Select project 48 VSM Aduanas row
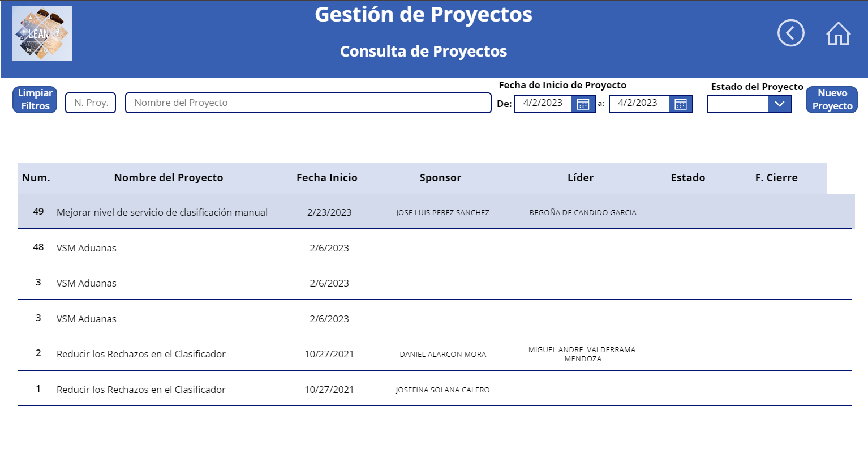868x474 pixels. click(x=87, y=248)
